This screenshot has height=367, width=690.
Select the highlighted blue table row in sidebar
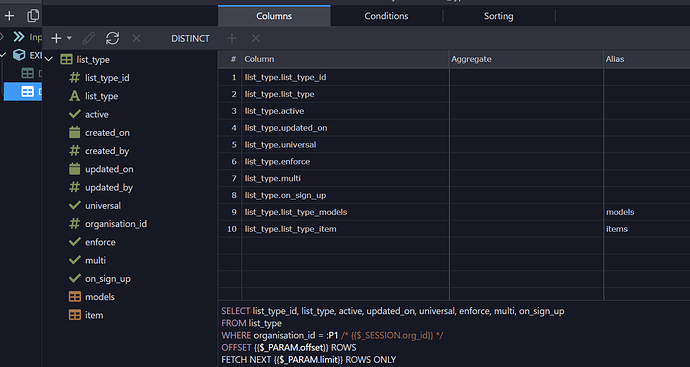[23, 92]
